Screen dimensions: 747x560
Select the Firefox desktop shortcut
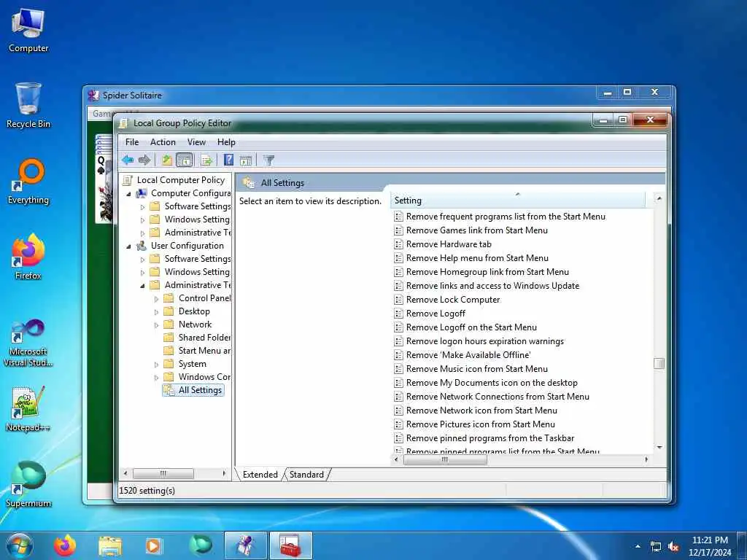(x=28, y=257)
